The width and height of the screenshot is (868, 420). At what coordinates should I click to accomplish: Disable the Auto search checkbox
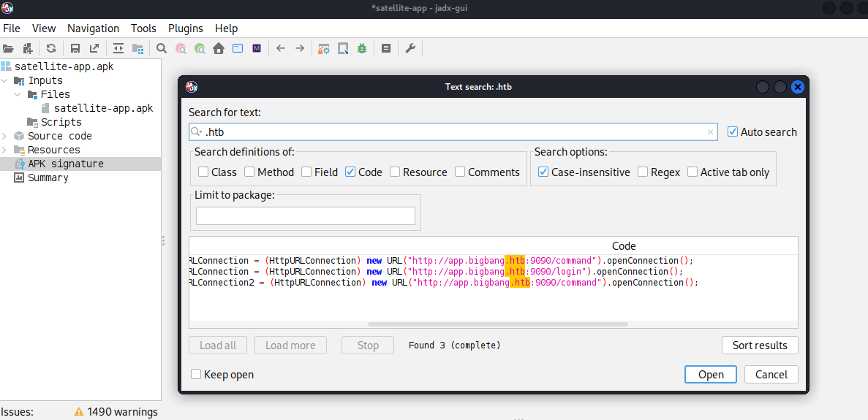pyautogui.click(x=733, y=131)
